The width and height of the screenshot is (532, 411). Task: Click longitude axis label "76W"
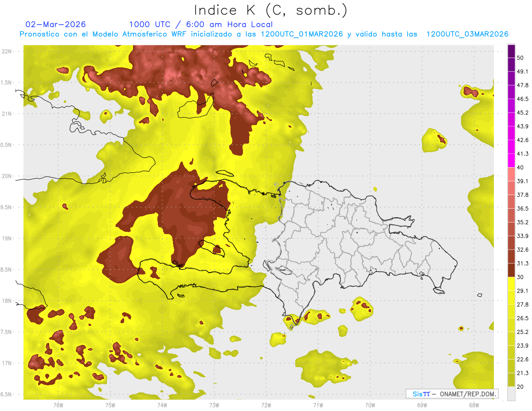click(x=58, y=405)
